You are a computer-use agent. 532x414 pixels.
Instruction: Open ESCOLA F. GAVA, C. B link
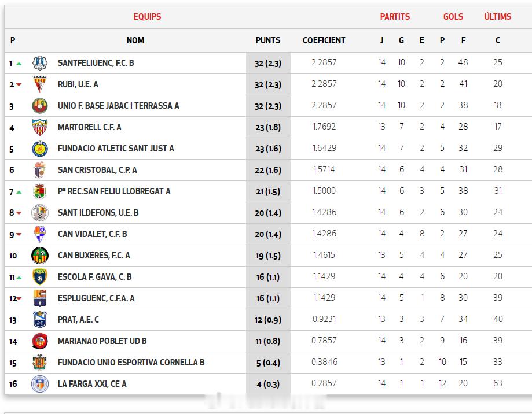[95, 277]
